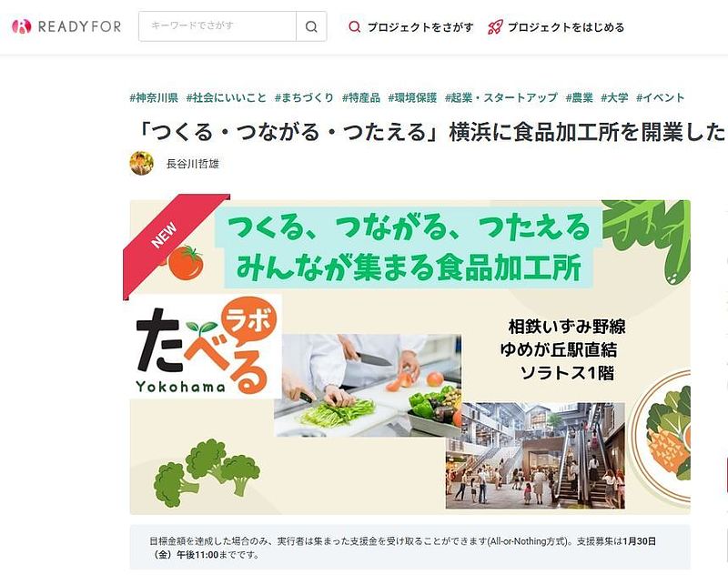Click the READYFOR logo icon
The image size is (728, 575).
coord(21,26)
